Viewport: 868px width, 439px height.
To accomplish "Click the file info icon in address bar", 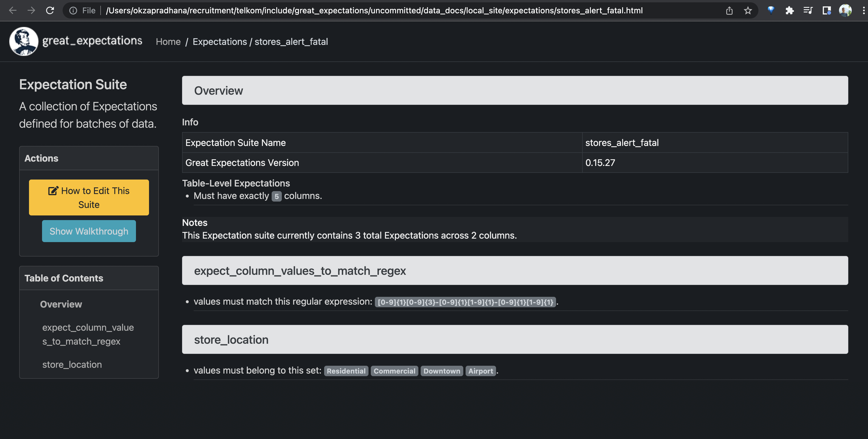I will click(73, 10).
